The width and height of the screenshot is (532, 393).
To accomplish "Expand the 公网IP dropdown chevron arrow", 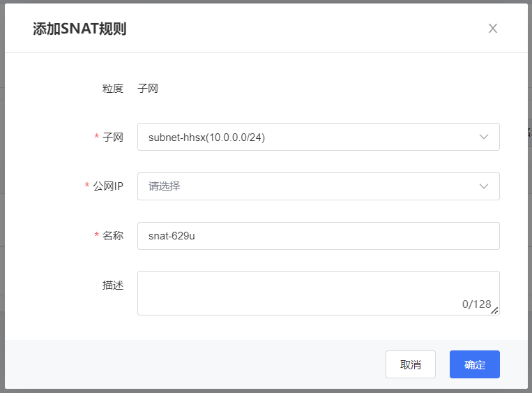I will pyautogui.click(x=484, y=186).
